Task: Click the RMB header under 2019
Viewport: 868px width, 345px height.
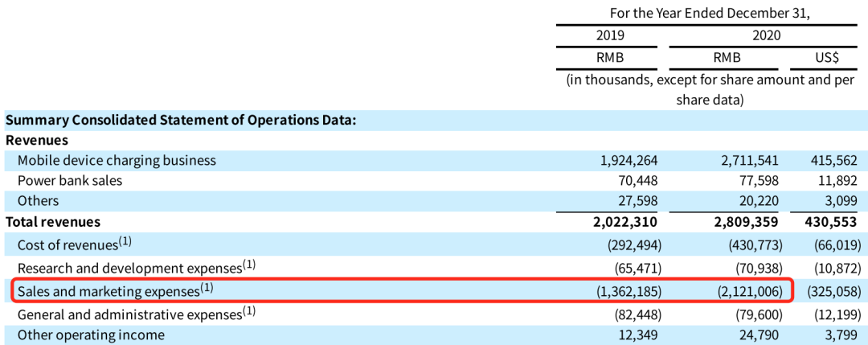Action: [x=610, y=58]
